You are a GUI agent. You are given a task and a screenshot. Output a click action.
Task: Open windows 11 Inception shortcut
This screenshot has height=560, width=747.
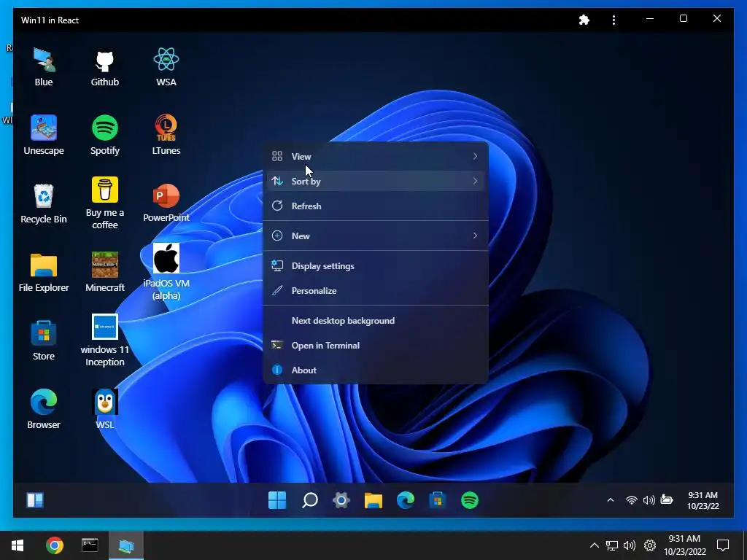tap(105, 341)
